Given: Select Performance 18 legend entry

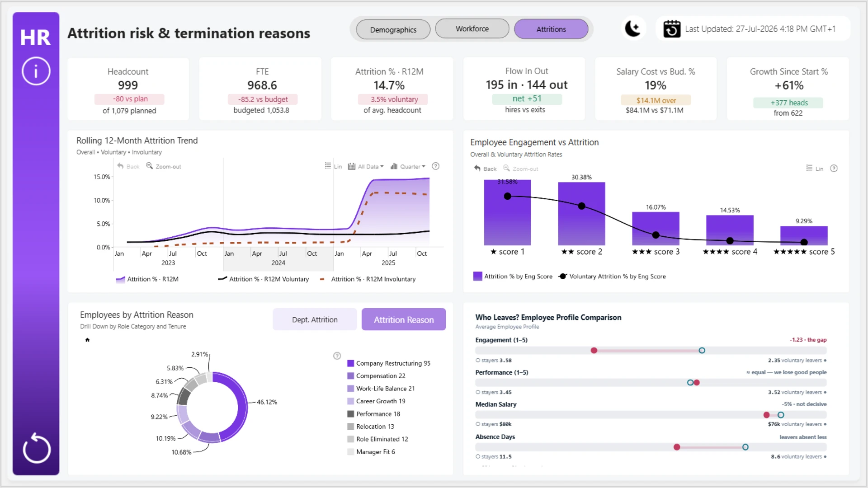Looking at the screenshot, I should [374, 414].
